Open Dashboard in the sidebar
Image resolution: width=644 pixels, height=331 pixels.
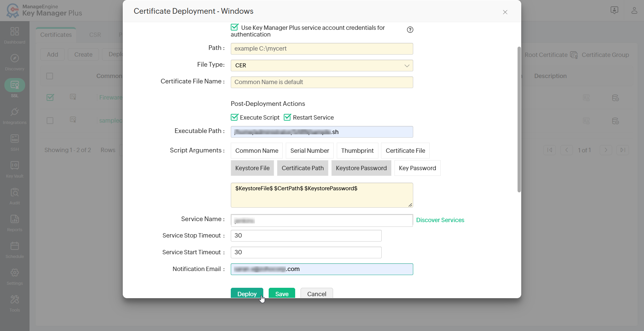tap(14, 35)
